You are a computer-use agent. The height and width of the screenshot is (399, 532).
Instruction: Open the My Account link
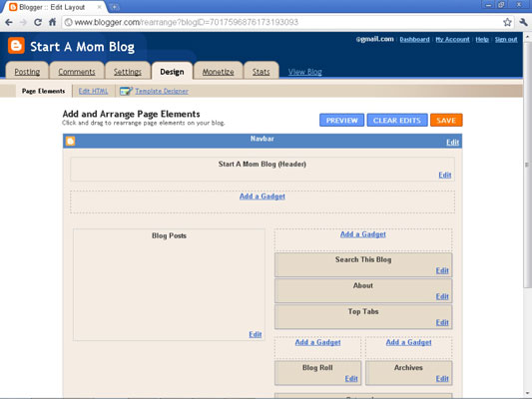452,39
